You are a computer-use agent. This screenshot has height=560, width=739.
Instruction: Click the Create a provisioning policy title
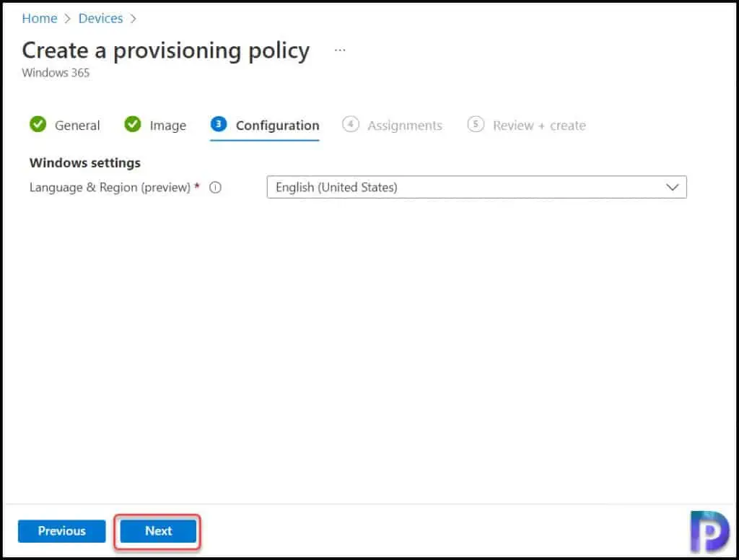point(166,51)
